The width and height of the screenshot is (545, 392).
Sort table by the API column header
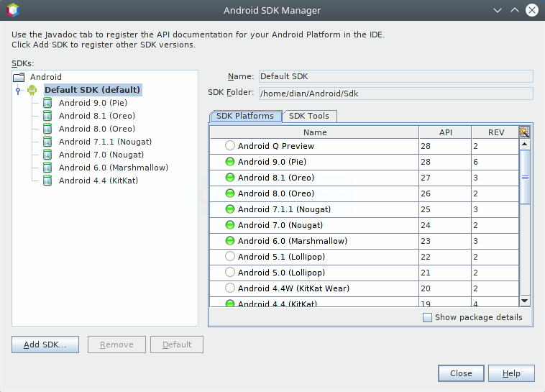click(445, 132)
